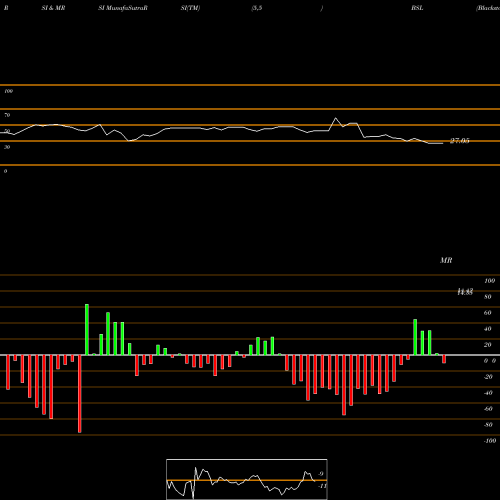
Task: Click the '100' label on RSI axis
Action: click(8, 91)
